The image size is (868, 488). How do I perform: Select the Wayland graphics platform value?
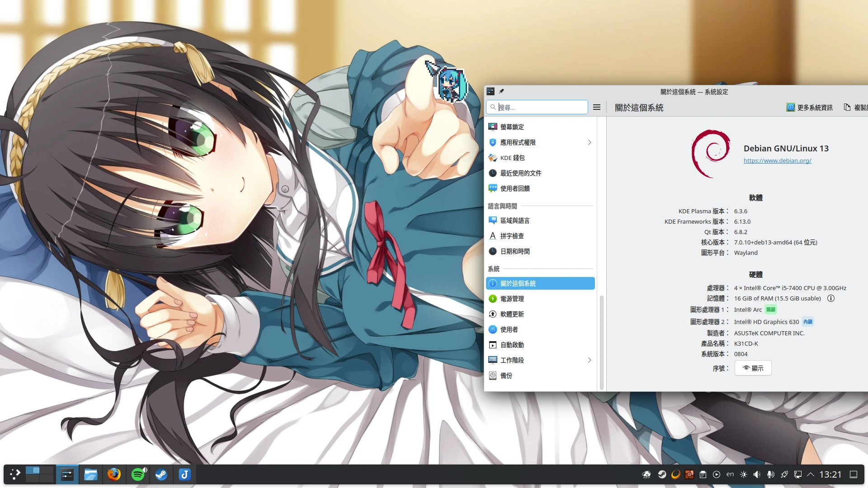(x=745, y=253)
